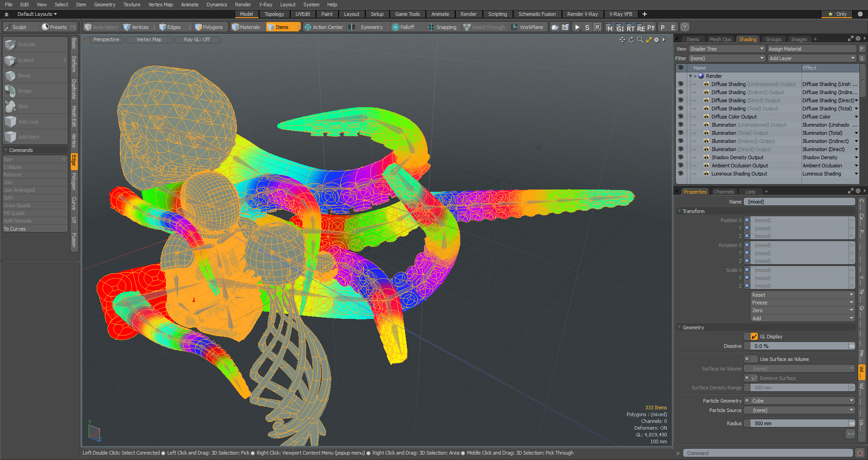Select the Add Point tool

[x=35, y=137]
